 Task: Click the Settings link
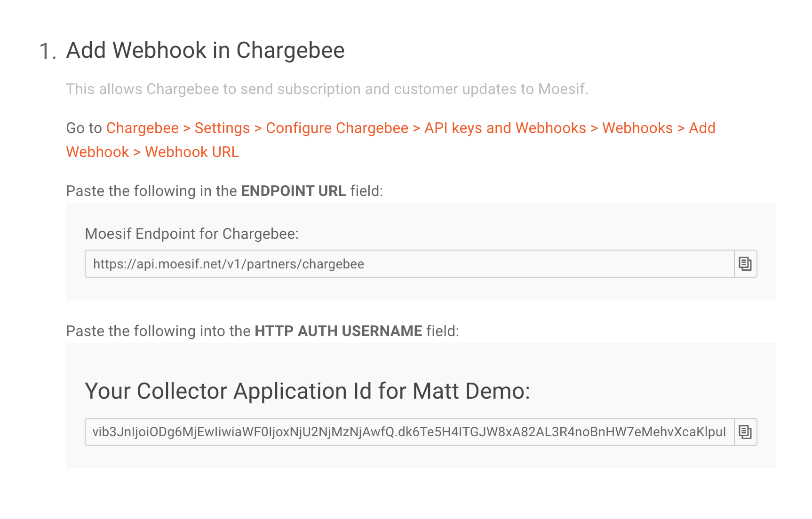coord(222,128)
